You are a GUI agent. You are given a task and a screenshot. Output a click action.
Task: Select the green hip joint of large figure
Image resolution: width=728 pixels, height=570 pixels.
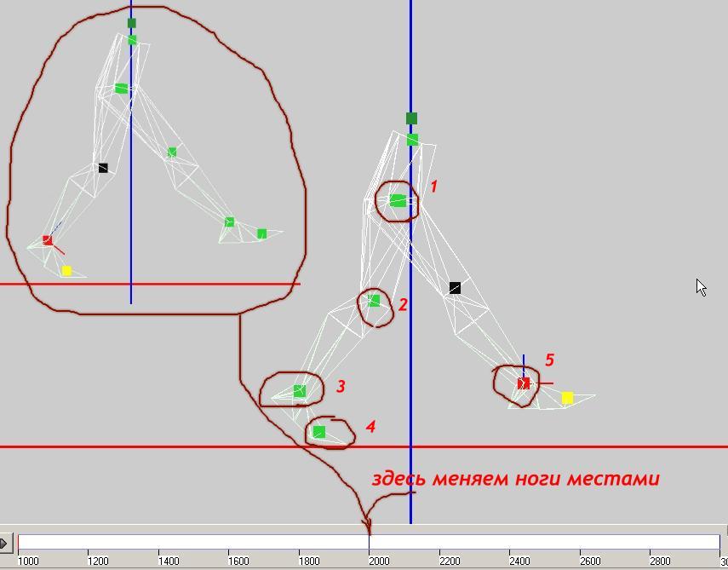[398, 201]
